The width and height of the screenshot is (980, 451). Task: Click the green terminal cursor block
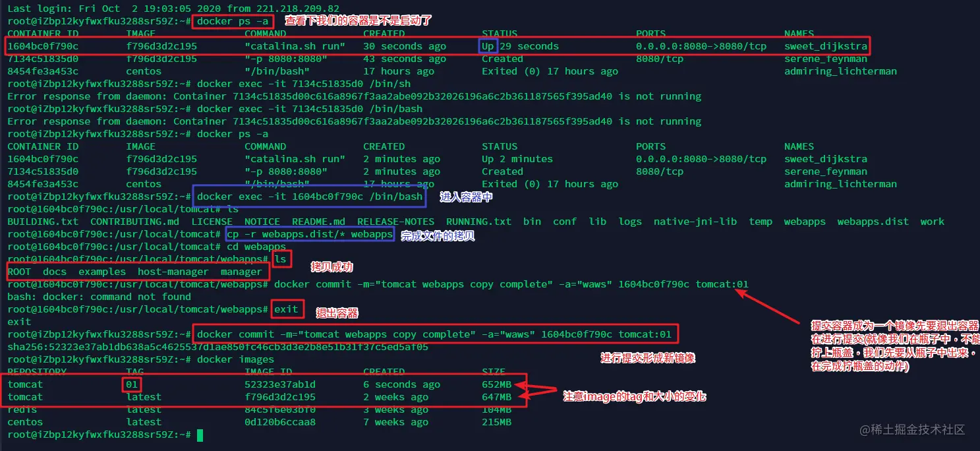198,435
